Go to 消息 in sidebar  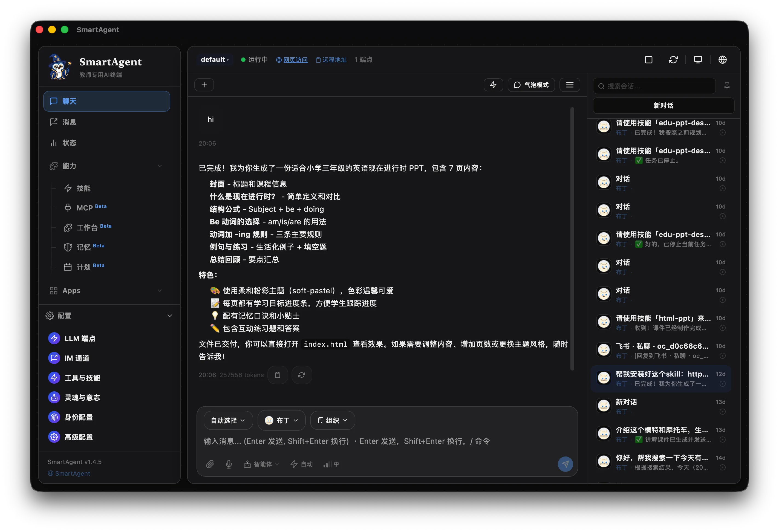106,122
